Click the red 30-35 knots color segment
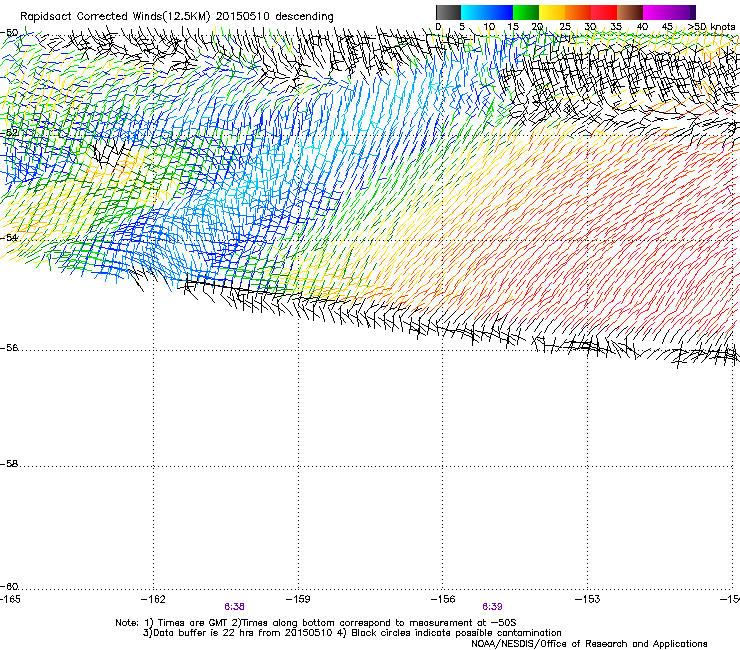This screenshot has width=740, height=650. pyautogui.click(x=604, y=12)
